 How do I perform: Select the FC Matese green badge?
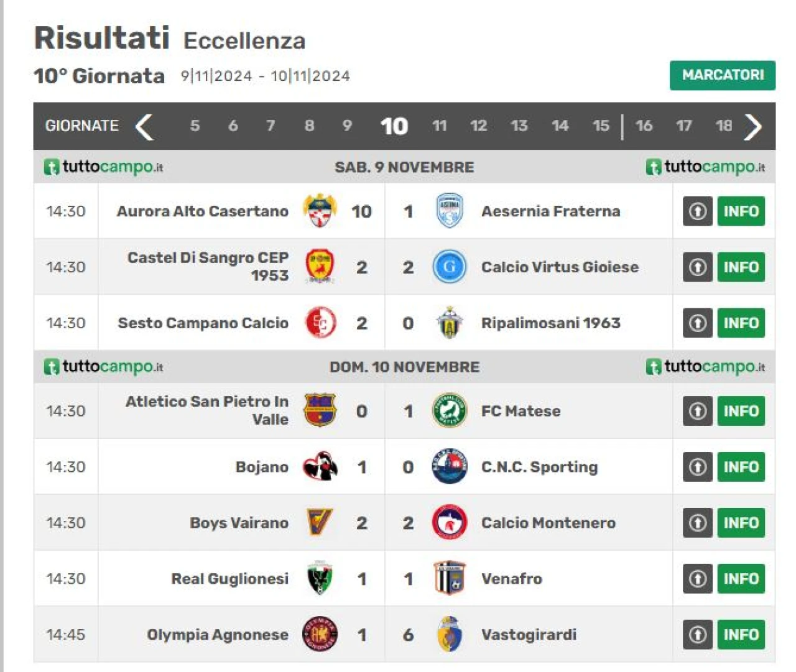point(450,411)
